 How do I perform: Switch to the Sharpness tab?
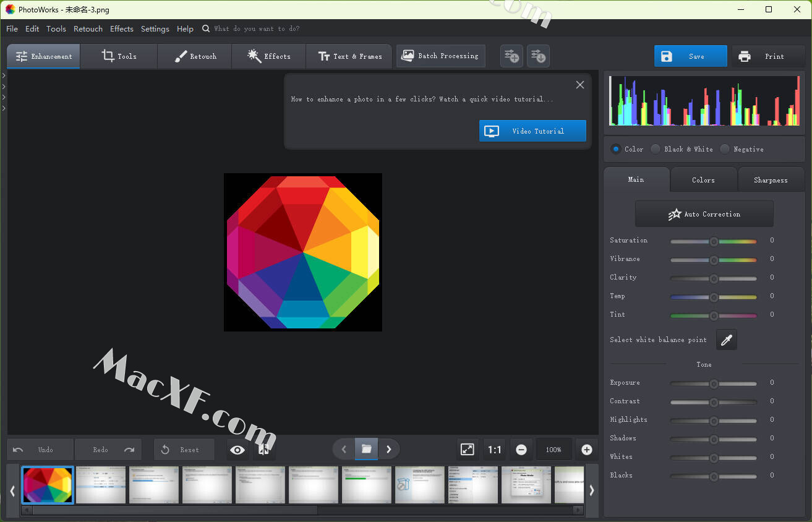point(771,180)
